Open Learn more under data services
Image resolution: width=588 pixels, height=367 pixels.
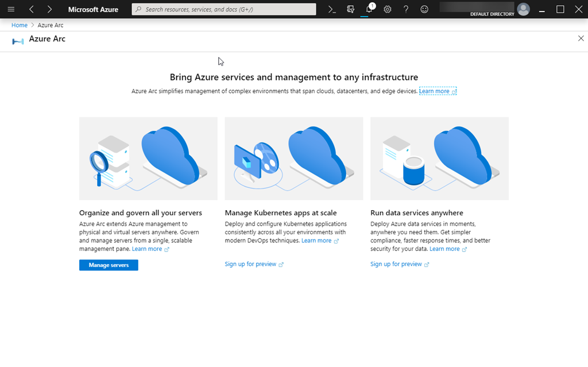(x=448, y=249)
